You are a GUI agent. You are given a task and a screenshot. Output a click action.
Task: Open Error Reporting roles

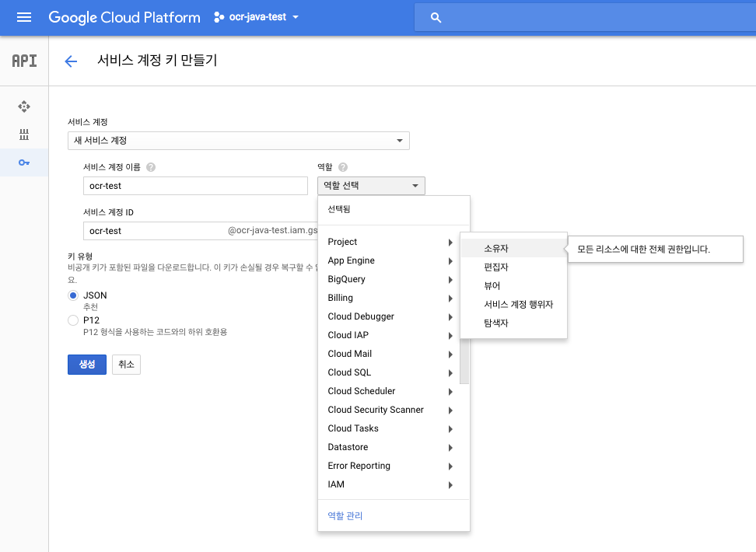(390, 466)
